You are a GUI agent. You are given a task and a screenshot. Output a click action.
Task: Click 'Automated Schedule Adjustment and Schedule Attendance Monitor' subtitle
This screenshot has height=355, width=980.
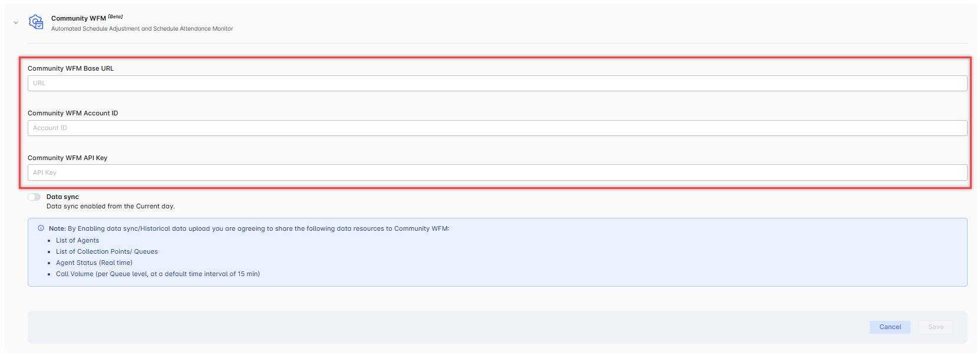142,29
